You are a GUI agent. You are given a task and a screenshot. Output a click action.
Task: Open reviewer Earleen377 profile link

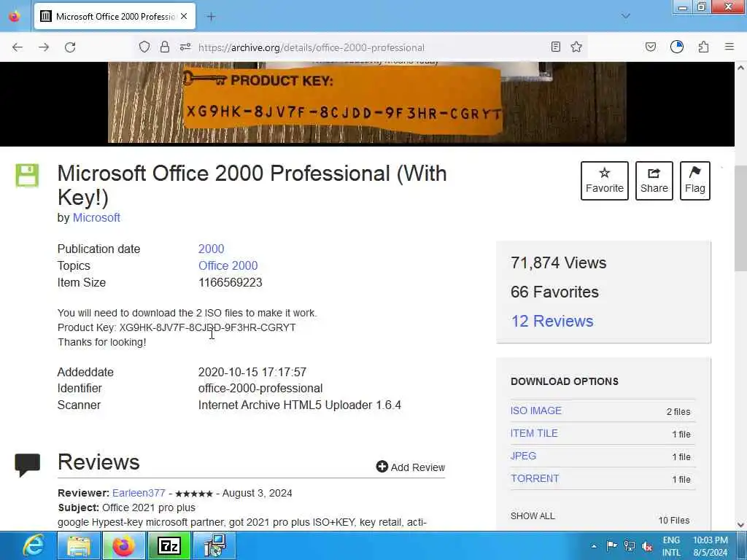(x=139, y=493)
